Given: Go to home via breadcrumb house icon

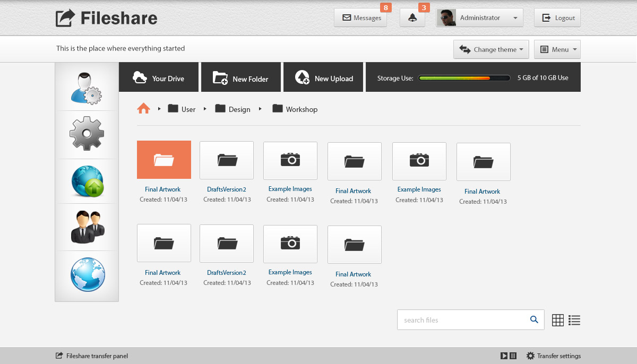Looking at the screenshot, I should pos(143,109).
